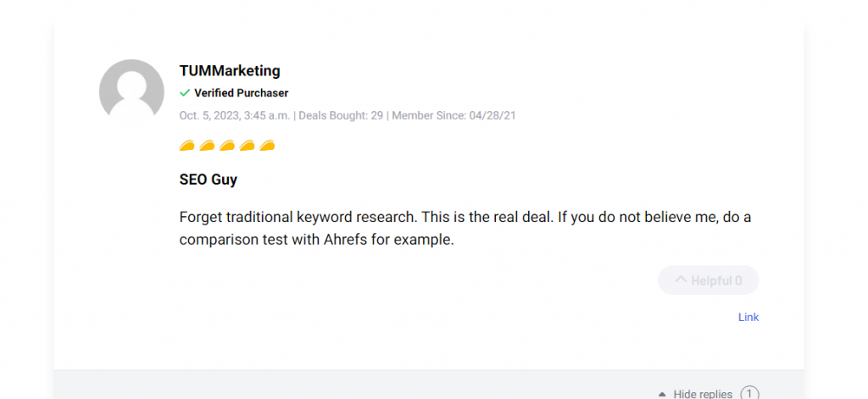Click the fourth taco rating icon
The height and width of the screenshot is (399, 868).
(x=248, y=146)
